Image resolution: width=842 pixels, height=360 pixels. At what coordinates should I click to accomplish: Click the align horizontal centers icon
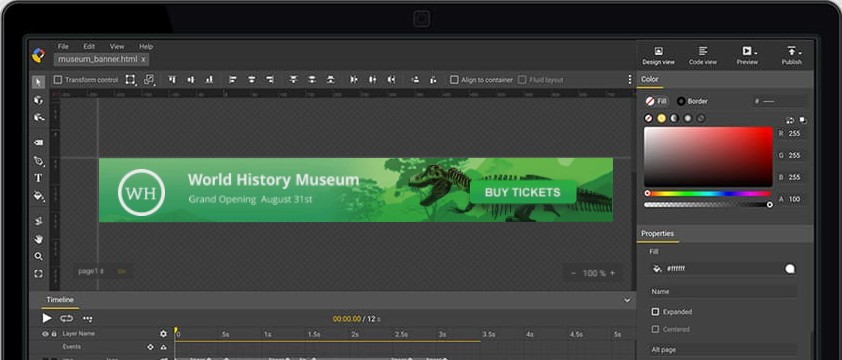(x=251, y=80)
